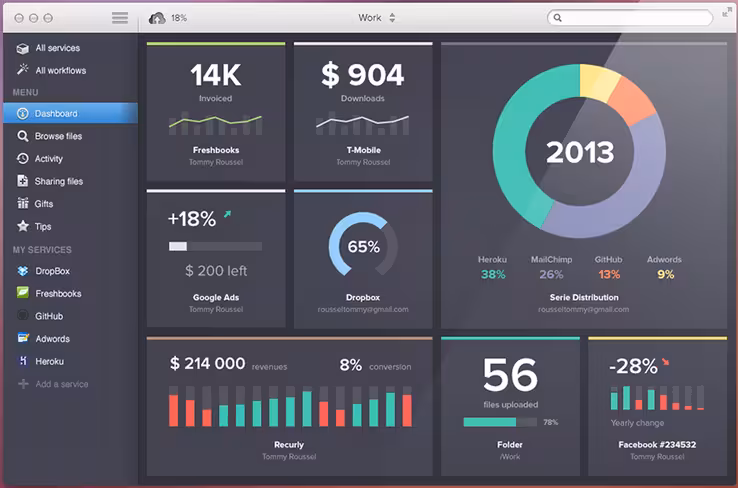The image size is (738, 488).
Task: Click the Facebook #234532 title
Action: pyautogui.click(x=657, y=445)
